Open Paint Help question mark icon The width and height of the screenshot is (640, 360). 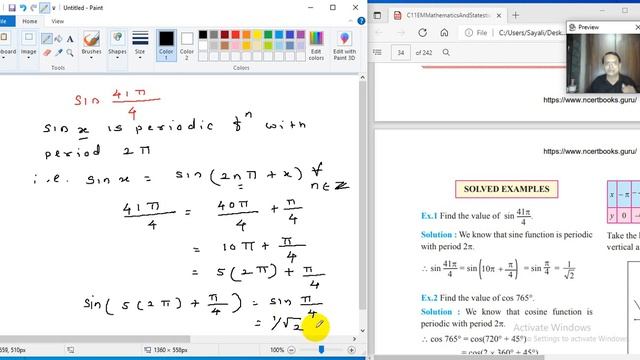coord(361,21)
